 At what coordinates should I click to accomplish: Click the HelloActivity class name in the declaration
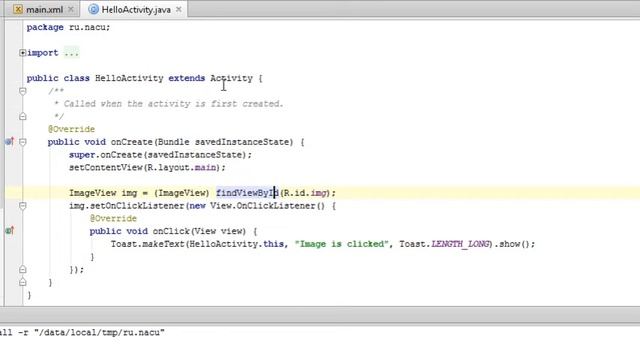pos(129,78)
